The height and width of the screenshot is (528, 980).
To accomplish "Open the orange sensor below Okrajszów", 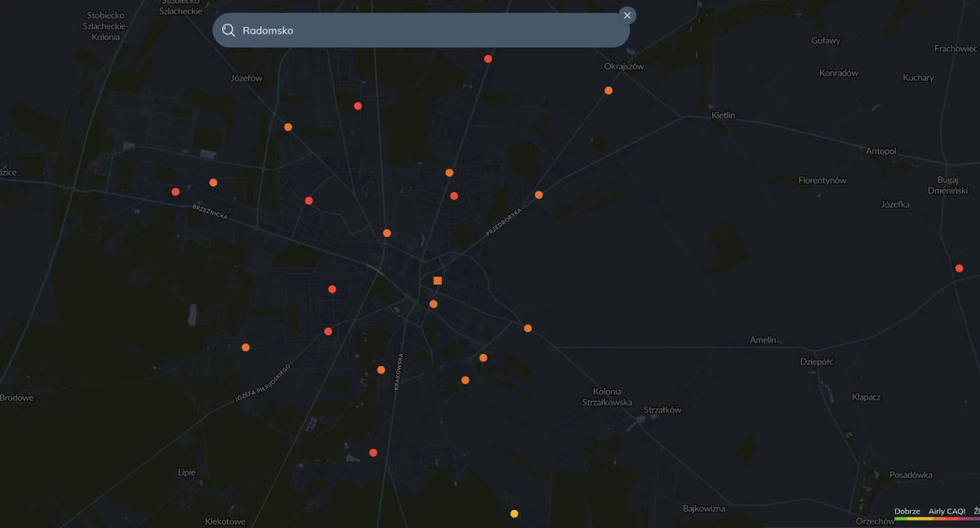I will (608, 91).
